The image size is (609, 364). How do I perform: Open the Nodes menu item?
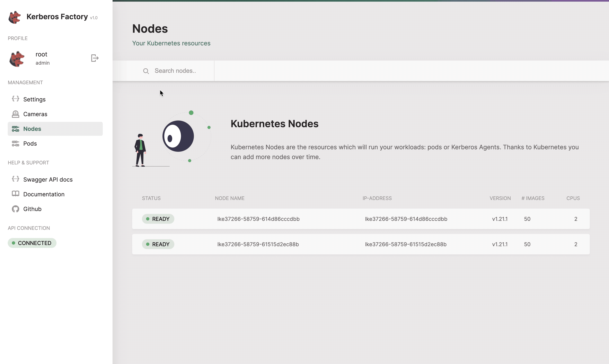coord(32,129)
